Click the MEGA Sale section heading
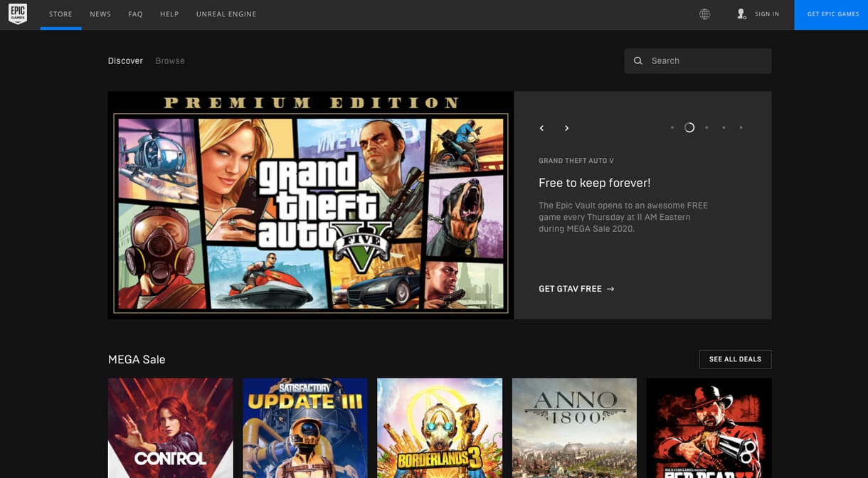The height and width of the screenshot is (478, 868). [137, 359]
